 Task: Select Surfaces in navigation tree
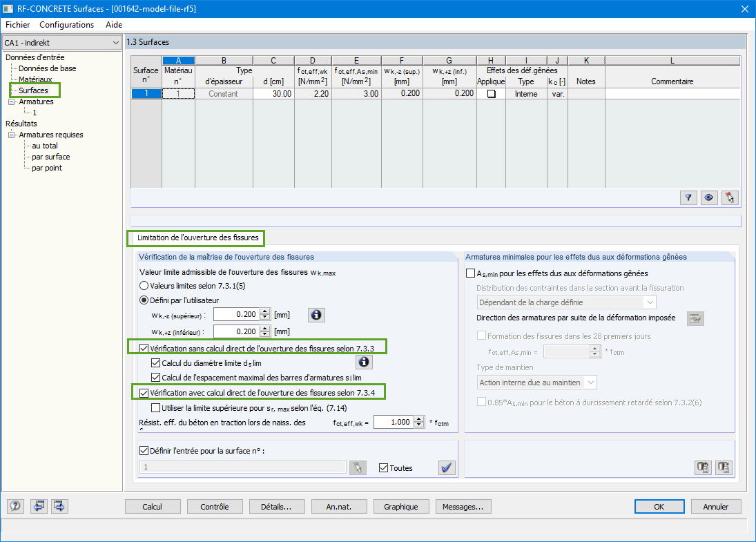tap(33, 90)
